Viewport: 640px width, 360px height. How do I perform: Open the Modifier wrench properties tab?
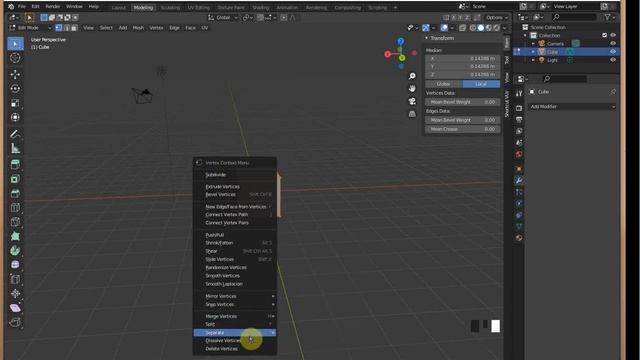click(519, 180)
